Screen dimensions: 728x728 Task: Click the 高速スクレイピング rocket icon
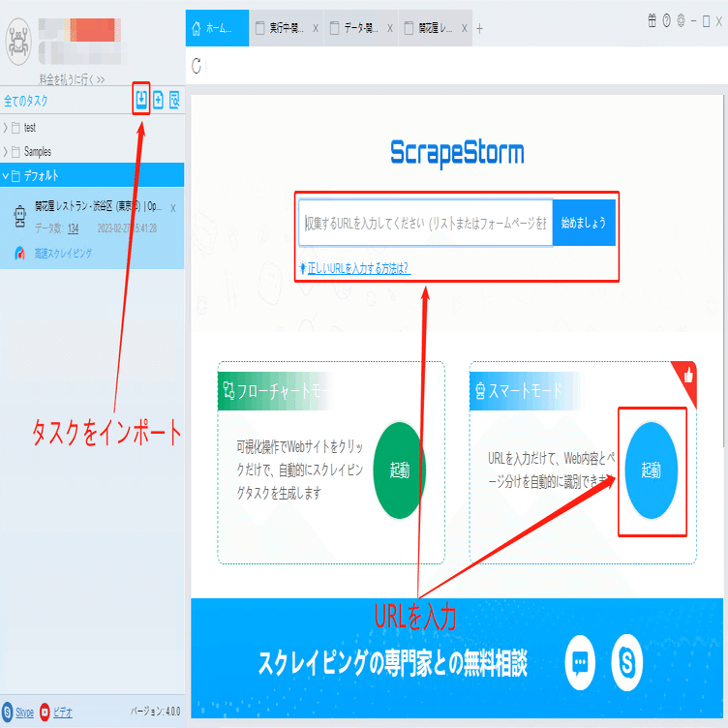click(20, 253)
